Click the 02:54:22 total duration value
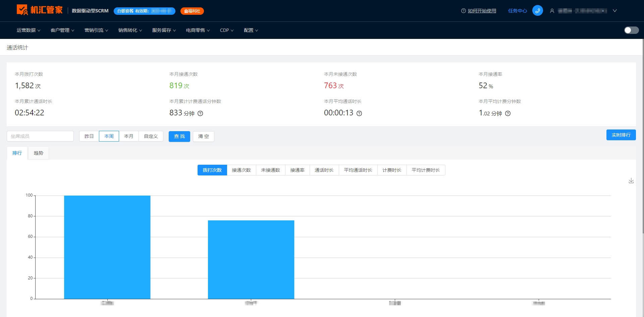 pyautogui.click(x=30, y=113)
